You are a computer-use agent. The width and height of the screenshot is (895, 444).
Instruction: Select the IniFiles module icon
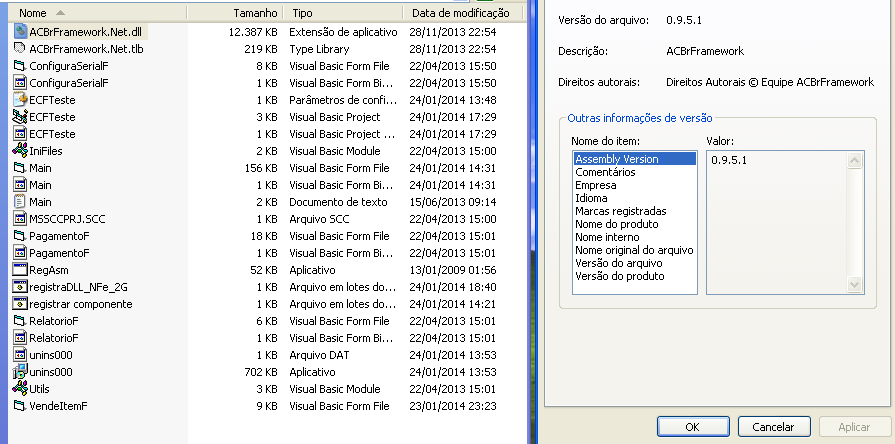click(20, 151)
